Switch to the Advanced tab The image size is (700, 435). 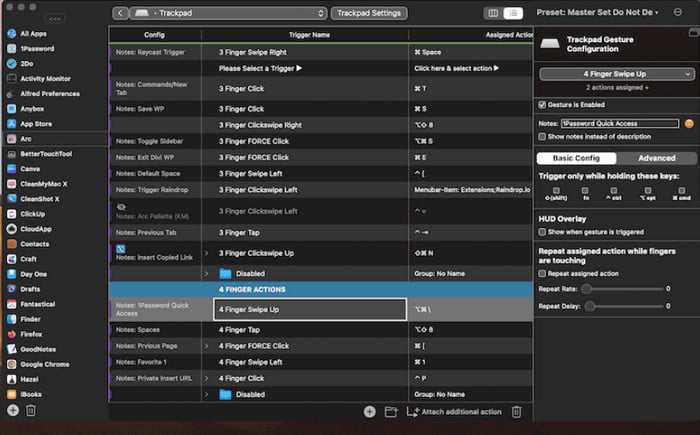click(x=657, y=158)
